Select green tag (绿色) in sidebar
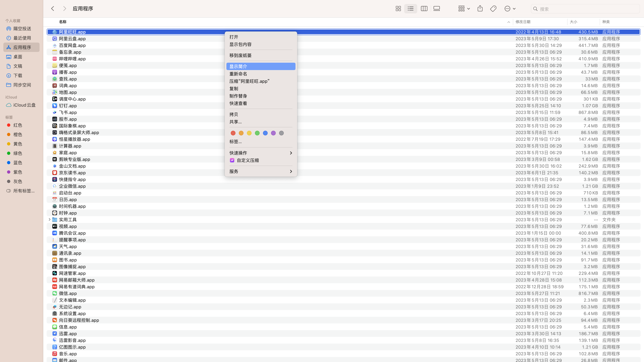 (21, 153)
